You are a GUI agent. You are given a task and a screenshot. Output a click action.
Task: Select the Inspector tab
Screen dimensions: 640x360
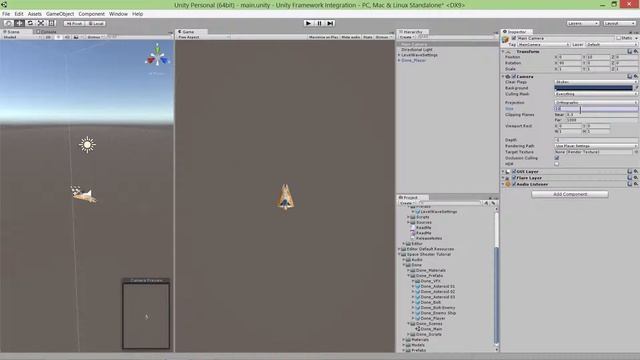coord(515,31)
